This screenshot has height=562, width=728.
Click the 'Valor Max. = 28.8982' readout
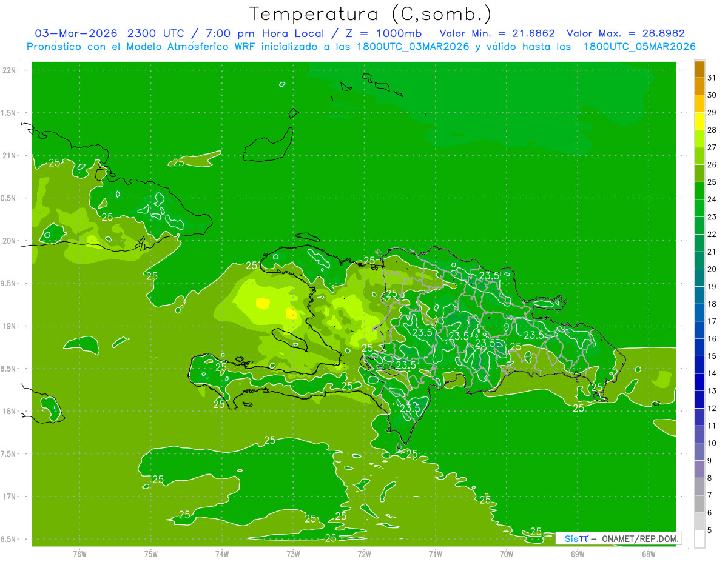[625, 33]
